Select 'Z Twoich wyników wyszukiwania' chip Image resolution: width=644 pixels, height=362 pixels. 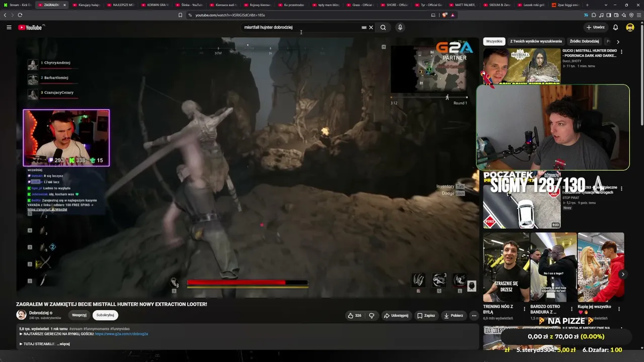tap(536, 41)
